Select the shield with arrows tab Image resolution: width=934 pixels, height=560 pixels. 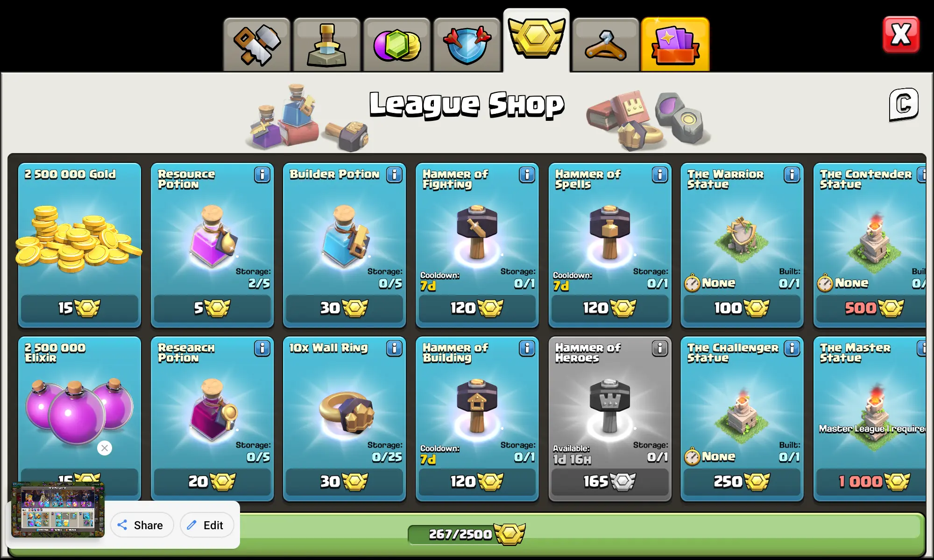467,45
